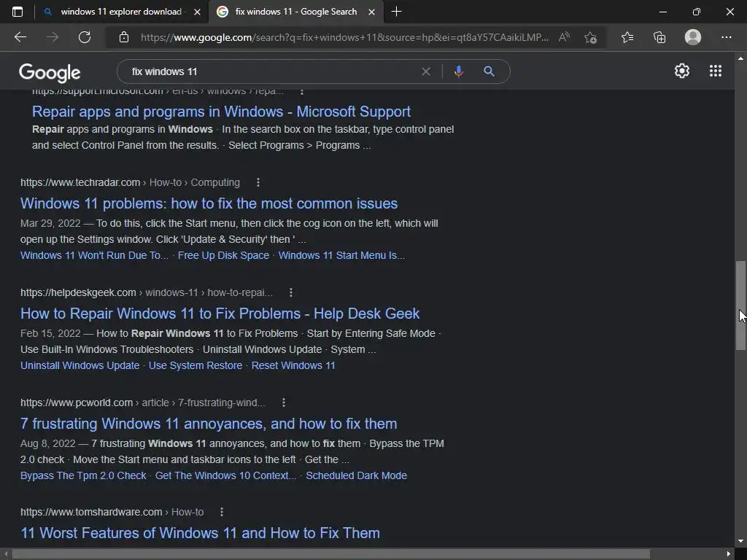
Task: Open options for the pcworld result
Action: (x=284, y=402)
